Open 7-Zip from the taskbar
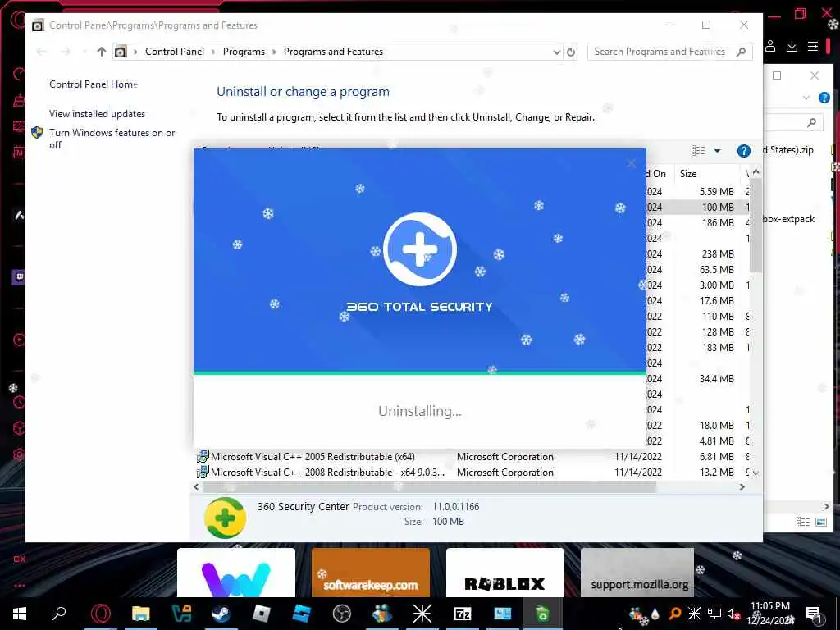The width and height of the screenshot is (840, 630). (463, 614)
